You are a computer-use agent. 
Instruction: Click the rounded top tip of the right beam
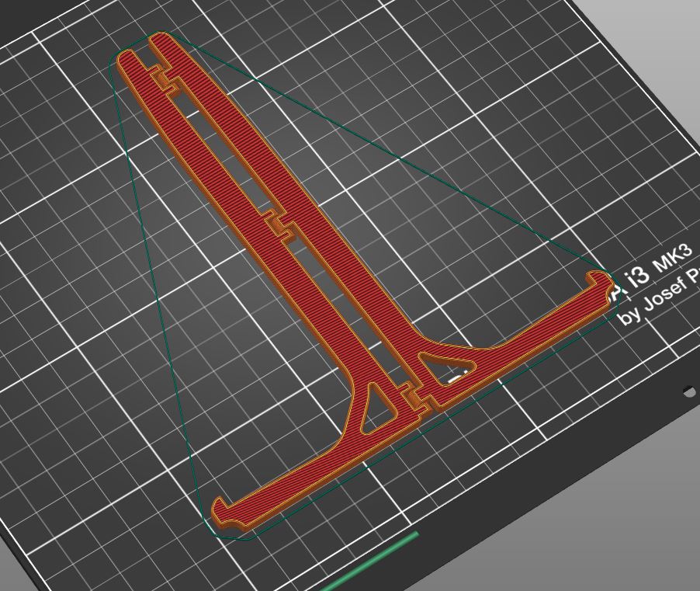(x=159, y=38)
